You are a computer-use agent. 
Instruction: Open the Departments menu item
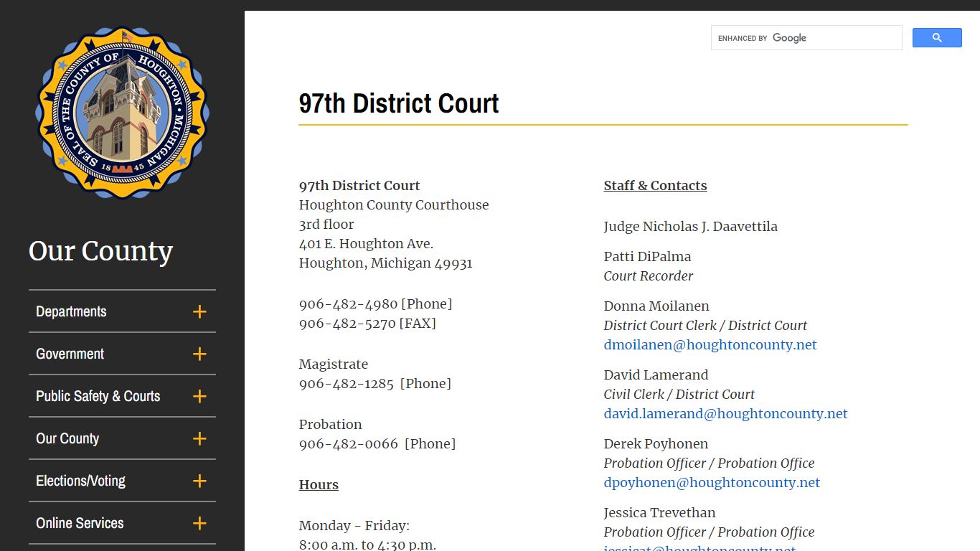(71, 311)
